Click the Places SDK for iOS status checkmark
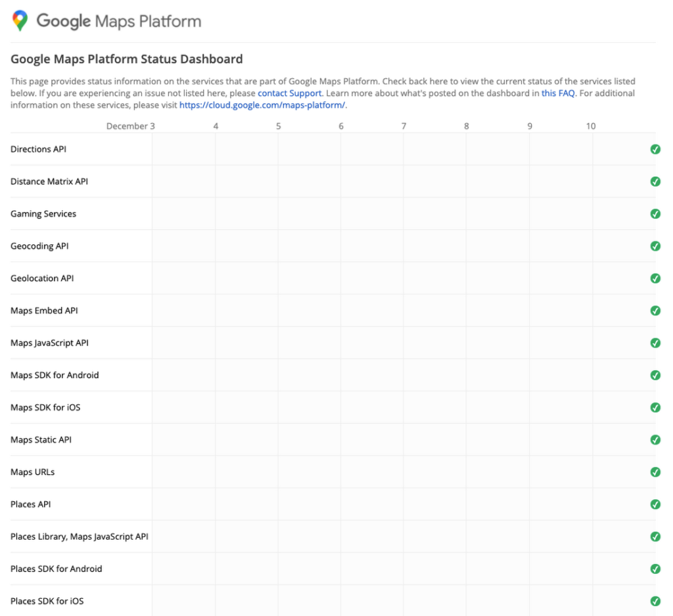Image resolution: width=673 pixels, height=616 pixels. (655, 602)
